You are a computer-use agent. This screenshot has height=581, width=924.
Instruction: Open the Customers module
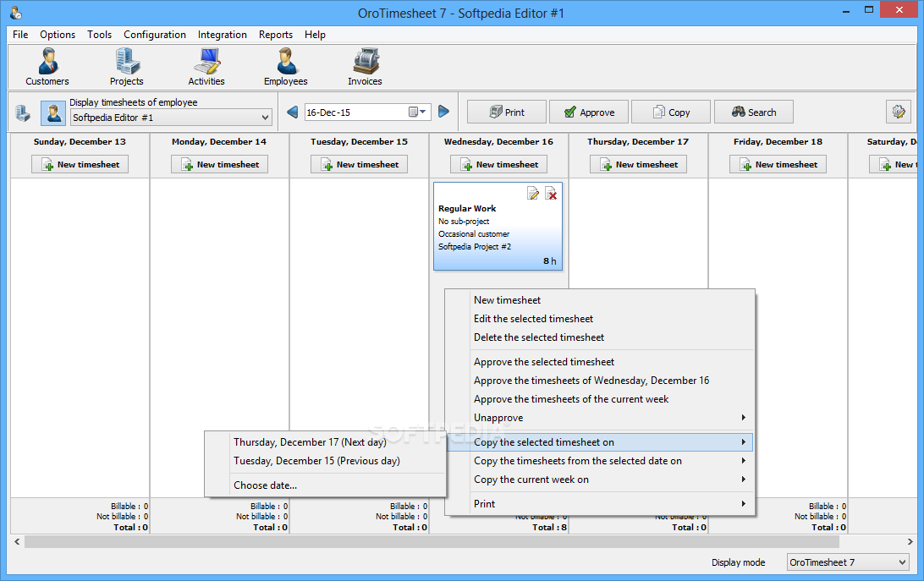47,67
